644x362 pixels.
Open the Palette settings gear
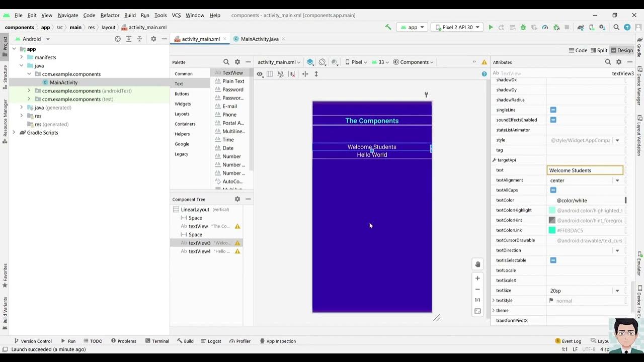click(x=237, y=62)
